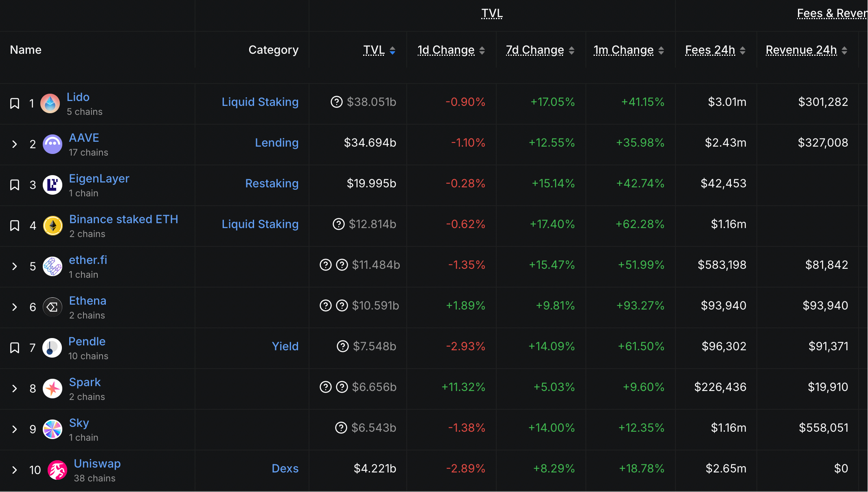
Task: Click the EigenLayer logo icon
Action: click(x=53, y=185)
